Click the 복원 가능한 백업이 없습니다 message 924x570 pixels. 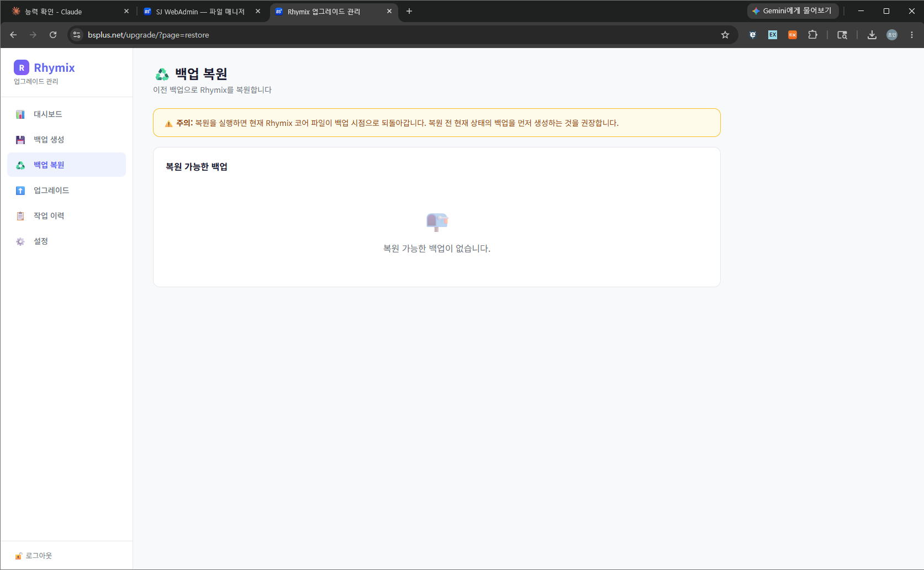tap(437, 249)
